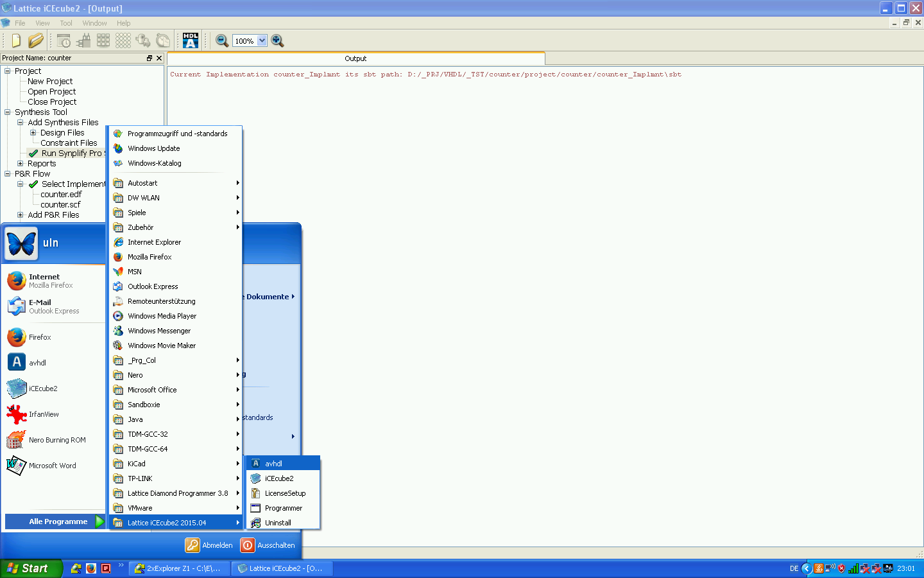Screen dimensions: 924x578
Task: Expand the Design Files tree node
Action: tap(33, 132)
